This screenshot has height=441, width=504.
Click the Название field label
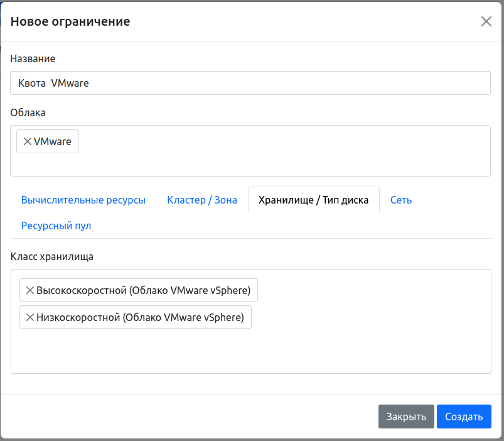(x=33, y=58)
